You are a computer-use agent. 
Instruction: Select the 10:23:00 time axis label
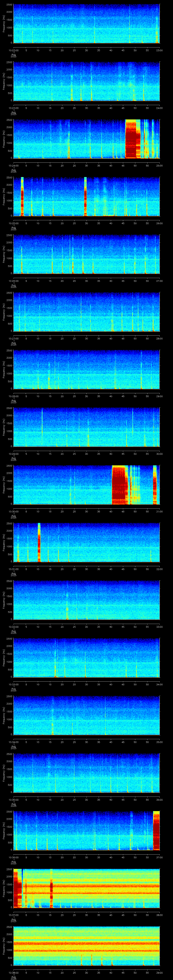pos(13,108)
